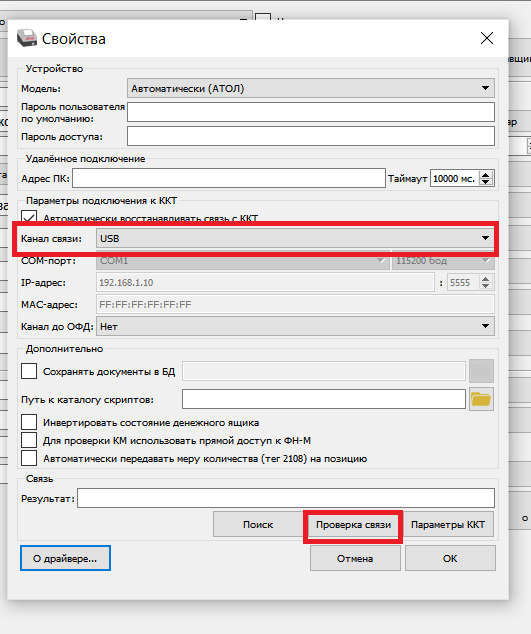Enable Сохранять документы в БД checkbox
Image resolution: width=531 pixels, height=634 pixels.
[29, 371]
